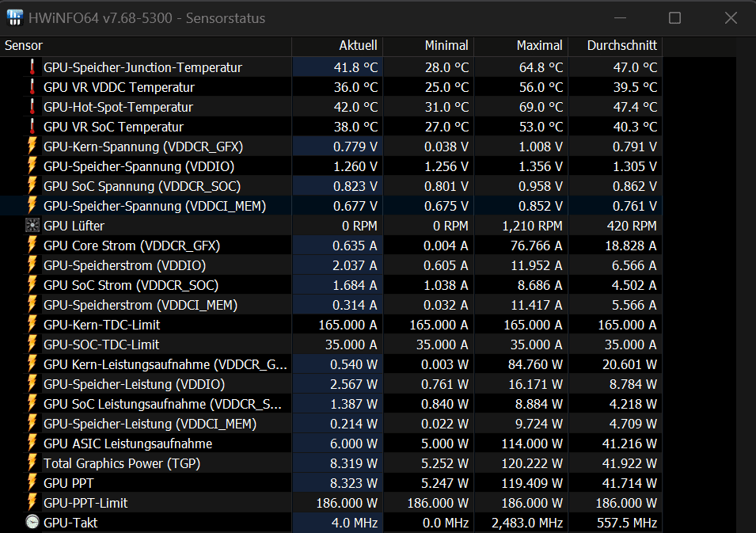Viewport: 756px width, 533px height.
Task: Click the maximum current 76.766 A
Action: click(x=536, y=246)
